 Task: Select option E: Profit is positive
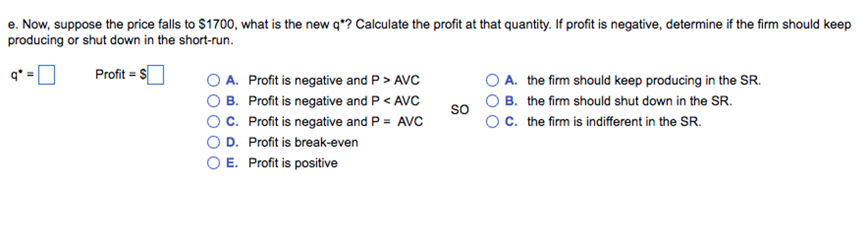click(x=214, y=163)
